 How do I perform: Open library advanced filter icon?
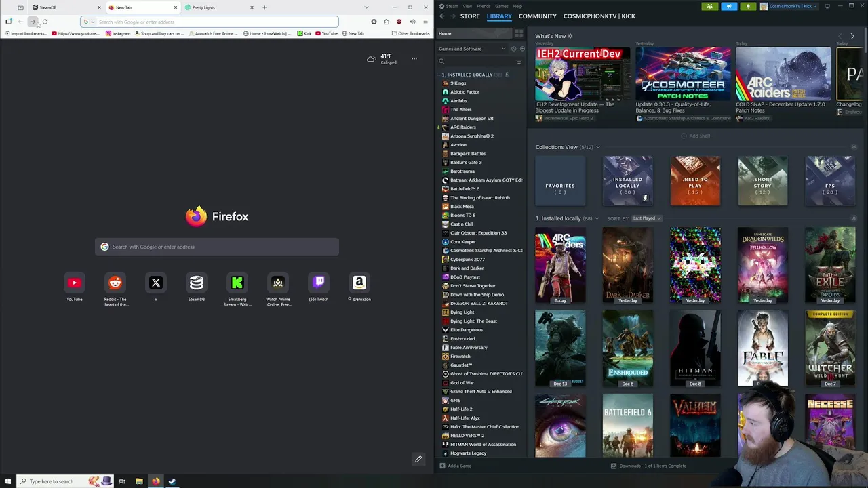point(519,62)
